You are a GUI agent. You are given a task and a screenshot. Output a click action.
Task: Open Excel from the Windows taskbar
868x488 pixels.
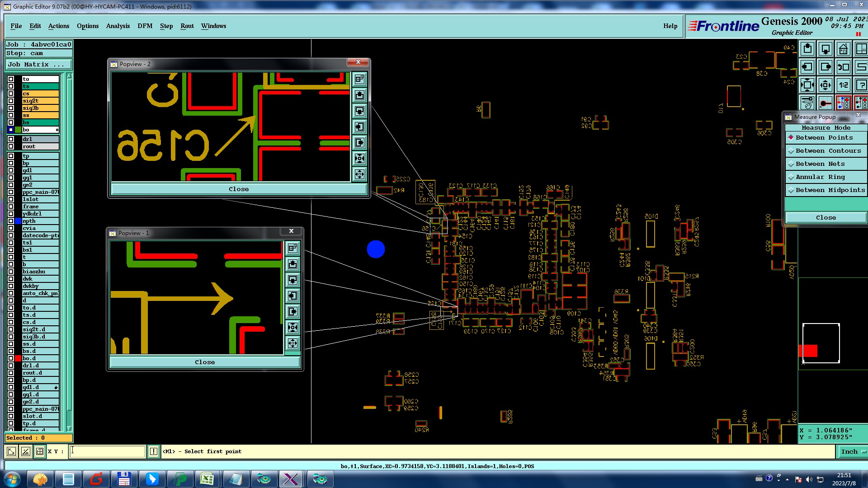[x=207, y=479]
